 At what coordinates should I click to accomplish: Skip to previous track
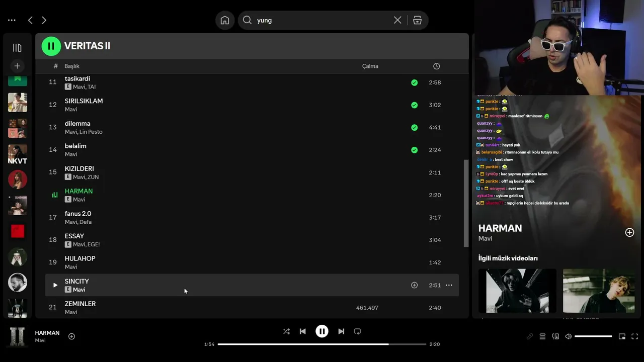tap(302, 331)
